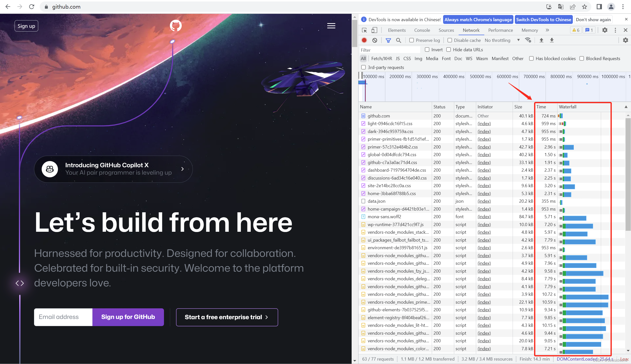
Task: Select the Fetch/XHR filter type
Action: (x=381, y=59)
